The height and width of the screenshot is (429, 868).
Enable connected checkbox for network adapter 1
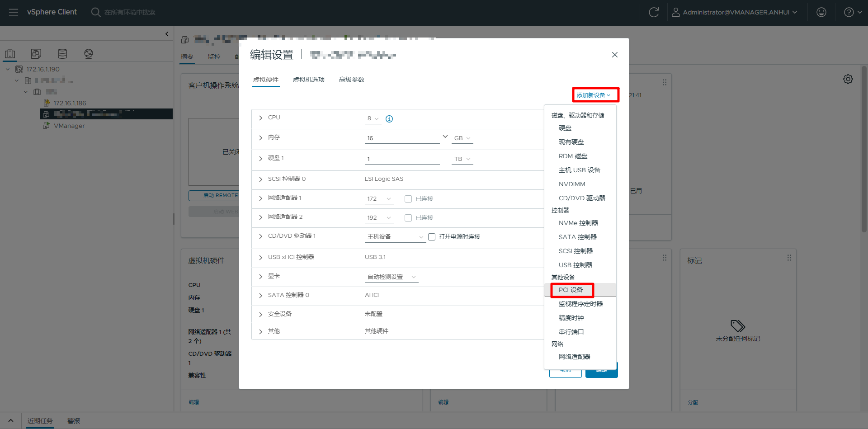[x=408, y=199]
